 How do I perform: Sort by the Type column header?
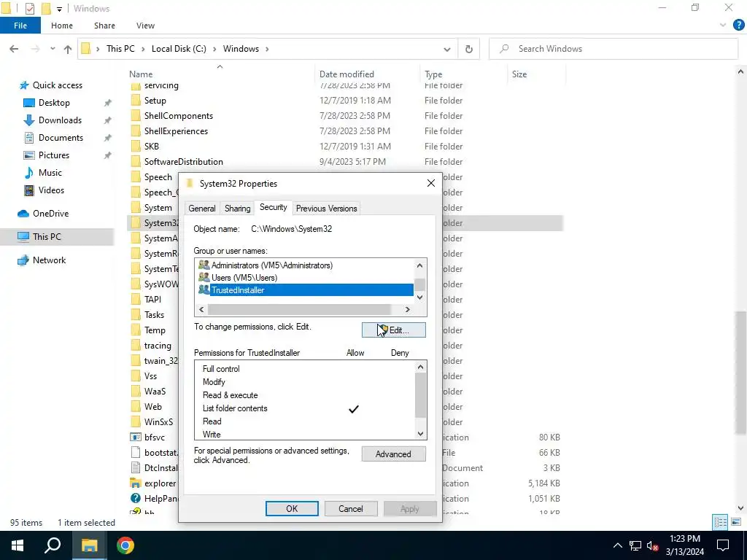click(433, 74)
